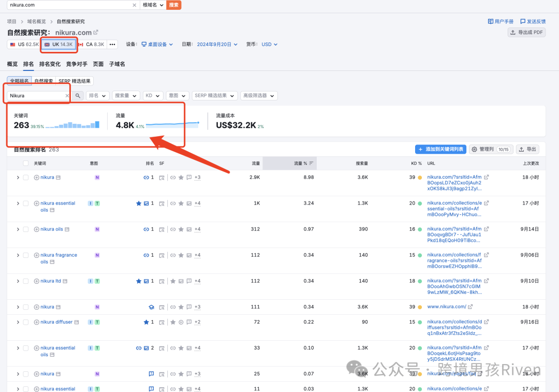Add nikura ltd via its plus icon
The width and height of the screenshot is (559, 392).
click(36, 281)
